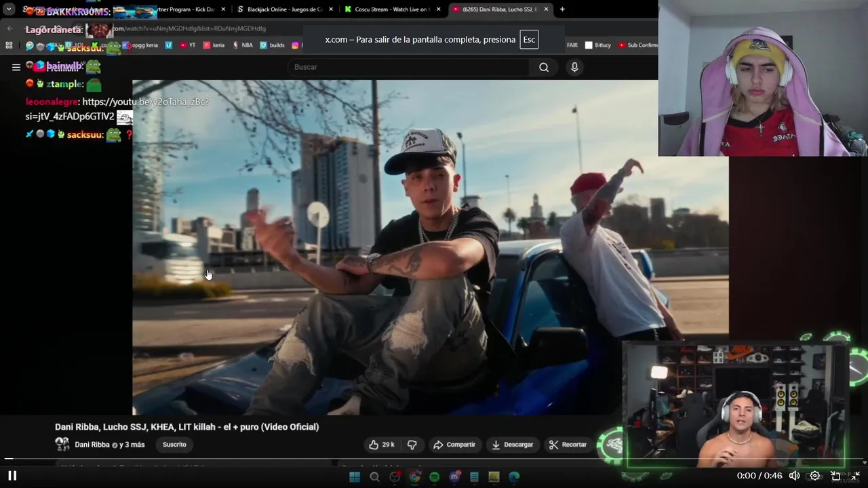868x488 pixels.
Task: Click the pink-hooded streamer webcam overlay
Action: pyautogui.click(x=763, y=78)
